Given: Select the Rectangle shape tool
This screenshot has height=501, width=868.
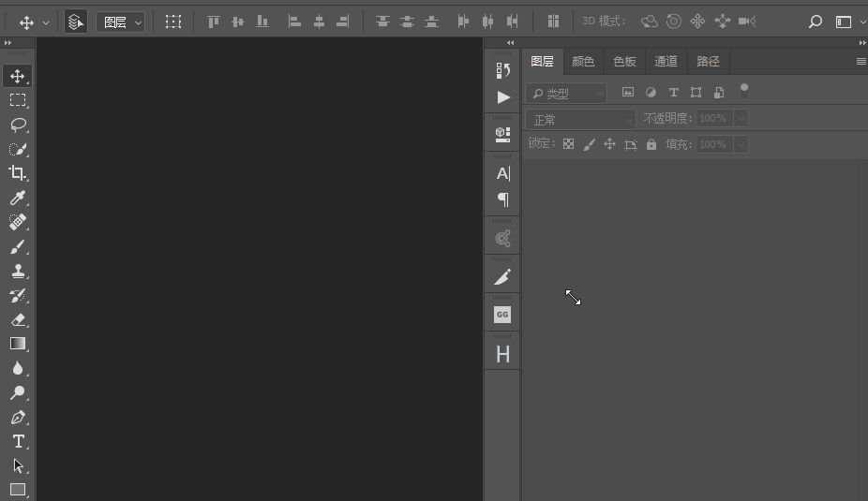Looking at the screenshot, I should [x=17, y=490].
